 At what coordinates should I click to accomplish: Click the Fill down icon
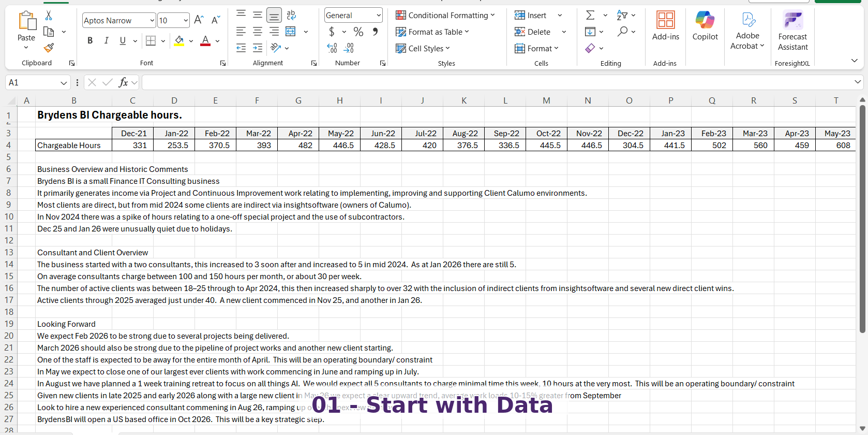pos(590,32)
